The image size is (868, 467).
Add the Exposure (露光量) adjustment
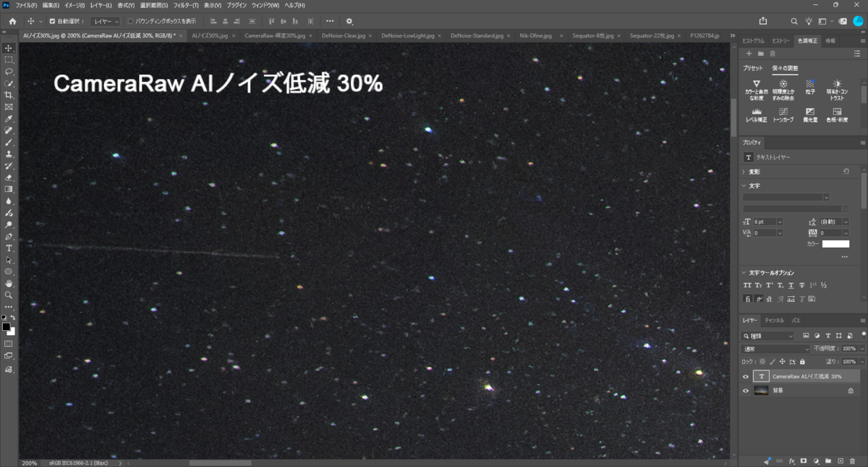pos(810,115)
